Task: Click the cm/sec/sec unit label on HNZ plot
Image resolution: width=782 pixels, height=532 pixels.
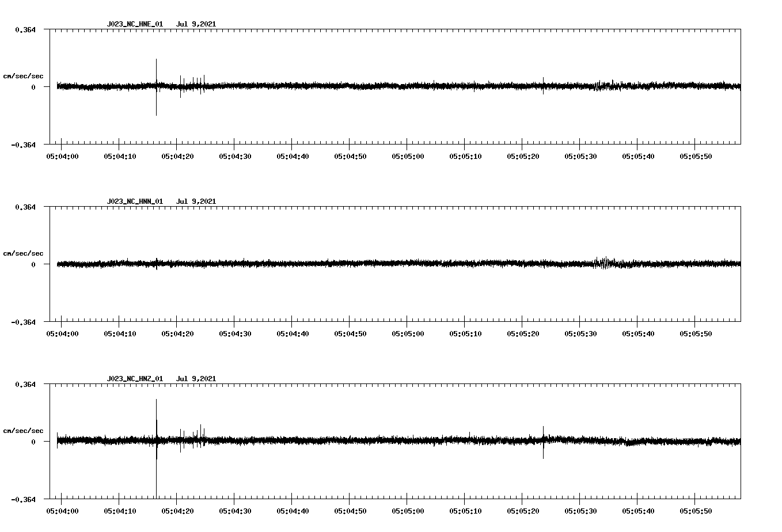Action: pos(23,431)
